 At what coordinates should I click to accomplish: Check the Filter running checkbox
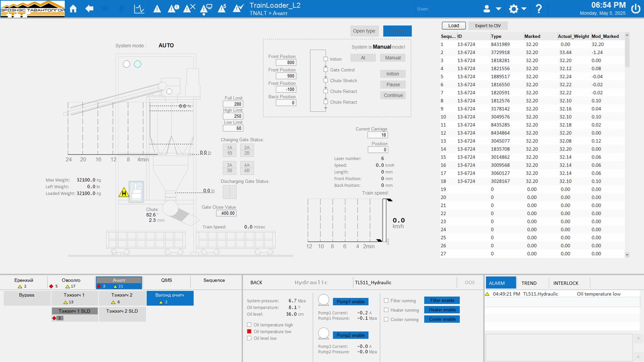pos(386,300)
